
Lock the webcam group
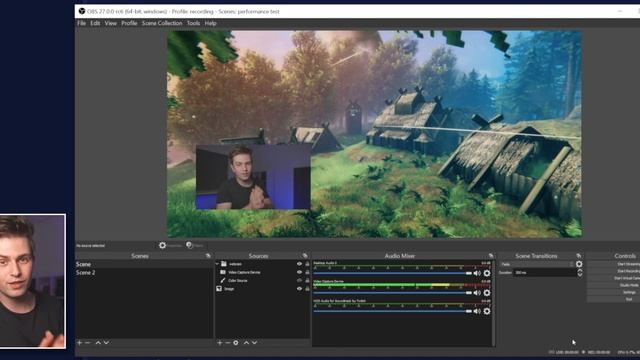(x=307, y=264)
